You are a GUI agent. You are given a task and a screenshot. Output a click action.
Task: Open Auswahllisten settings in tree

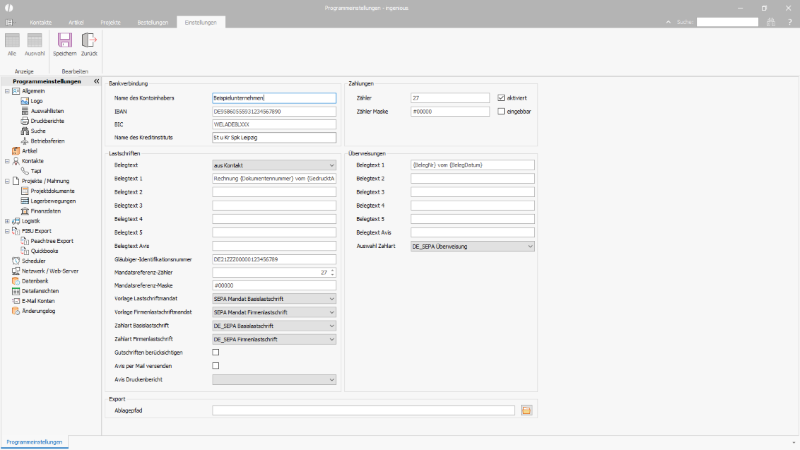tap(47, 111)
